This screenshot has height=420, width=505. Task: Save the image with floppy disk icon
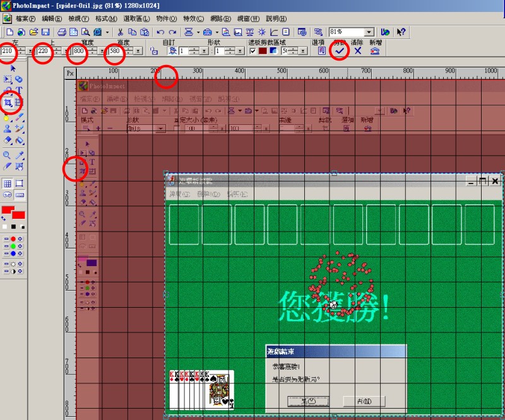point(45,32)
